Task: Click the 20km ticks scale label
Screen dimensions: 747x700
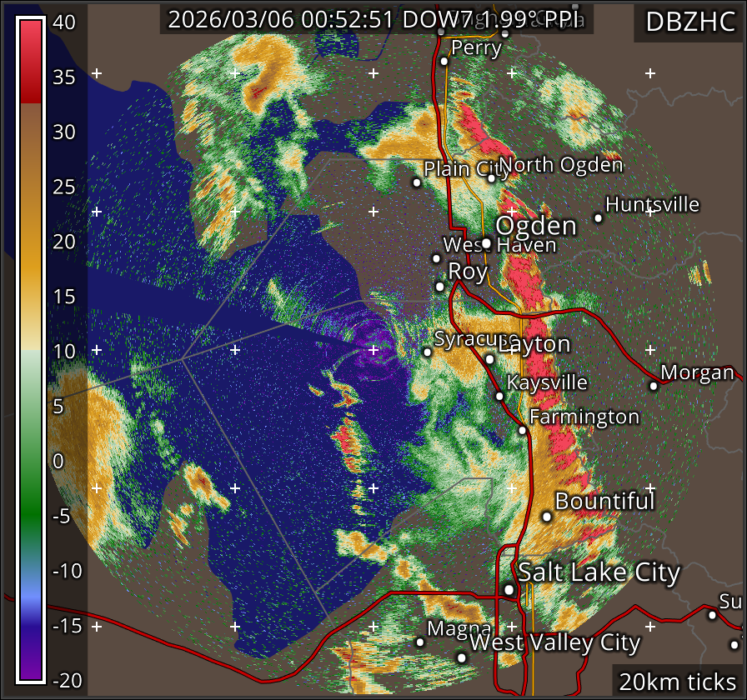Action: [x=677, y=682]
